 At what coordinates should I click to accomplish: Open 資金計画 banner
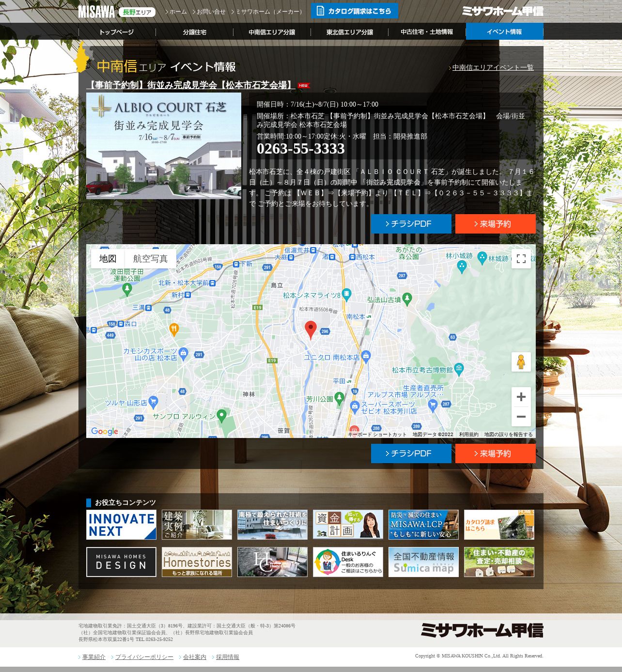(348, 525)
